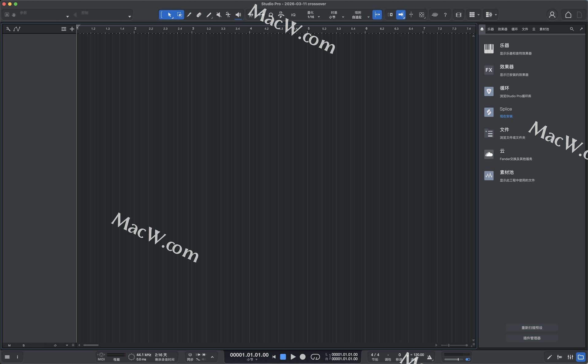Select the Listen speaker tool
Image resolution: width=588 pixels, height=364 pixels.
point(238,15)
